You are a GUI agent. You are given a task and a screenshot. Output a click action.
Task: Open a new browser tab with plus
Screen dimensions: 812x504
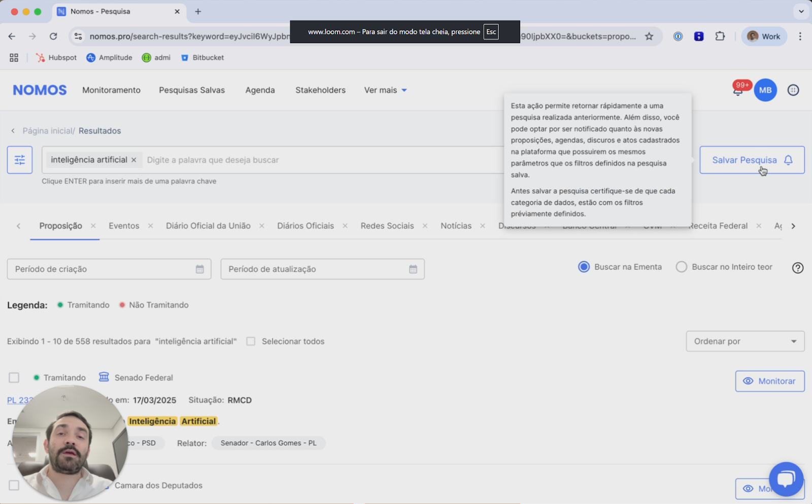point(198,11)
